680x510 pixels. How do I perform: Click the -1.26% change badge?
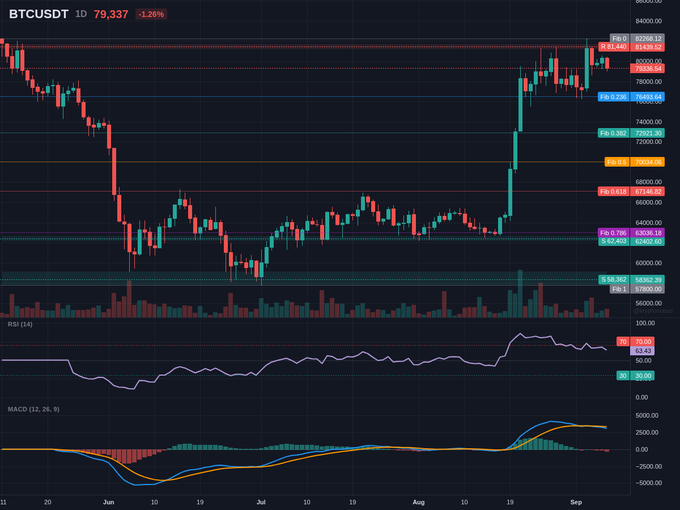point(151,14)
